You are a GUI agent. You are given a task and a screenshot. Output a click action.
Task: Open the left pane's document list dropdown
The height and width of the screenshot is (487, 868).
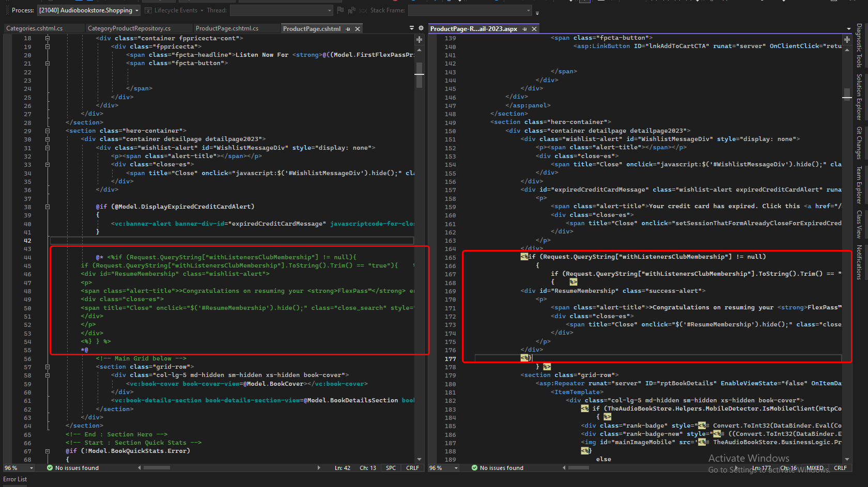[x=412, y=28]
